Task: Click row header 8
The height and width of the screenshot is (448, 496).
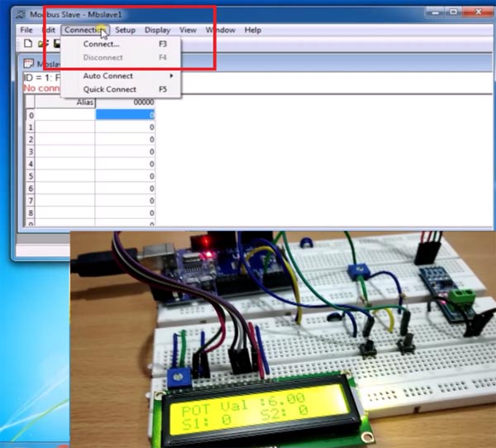Action: pos(31,213)
